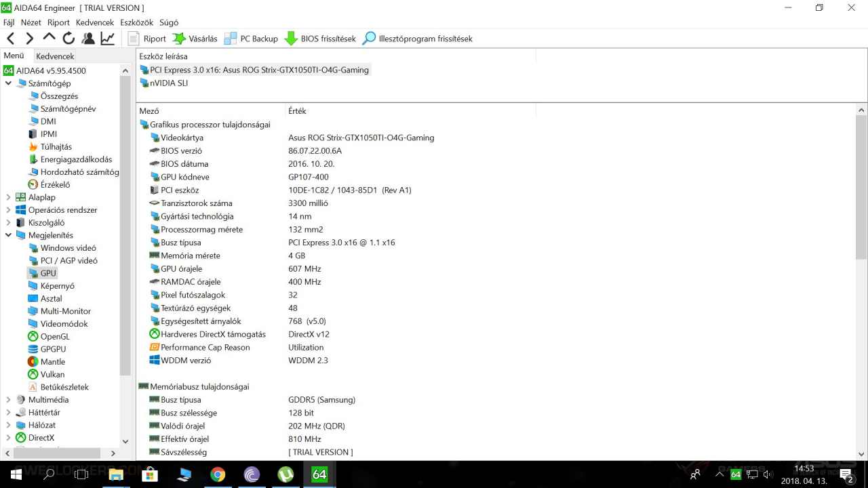
Task: Expand the Multimédia tree node
Action: 8,400
